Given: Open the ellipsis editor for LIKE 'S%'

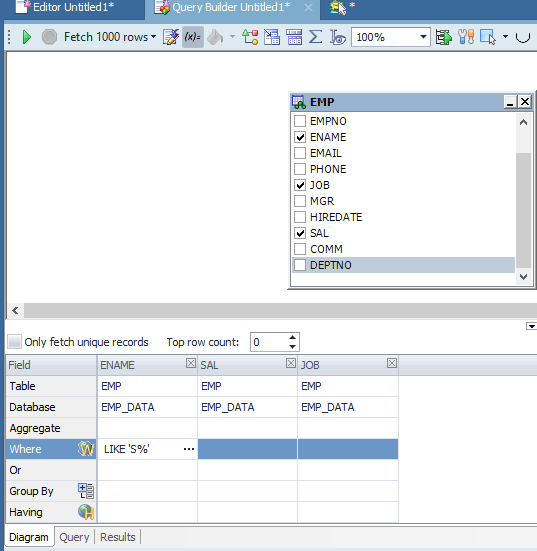Looking at the screenshot, I should (x=189, y=449).
